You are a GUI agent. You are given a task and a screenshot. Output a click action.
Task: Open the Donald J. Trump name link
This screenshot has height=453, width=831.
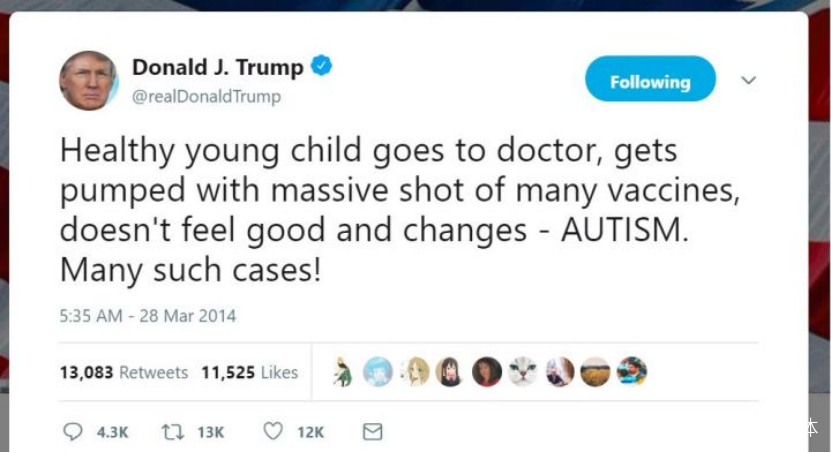click(x=217, y=68)
